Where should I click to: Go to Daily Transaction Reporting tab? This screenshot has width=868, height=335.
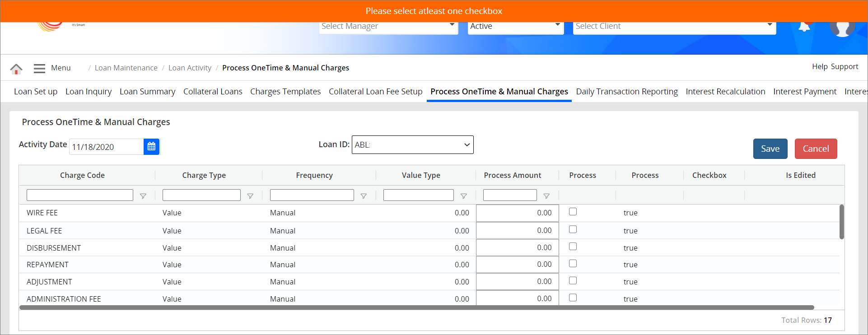pos(626,92)
